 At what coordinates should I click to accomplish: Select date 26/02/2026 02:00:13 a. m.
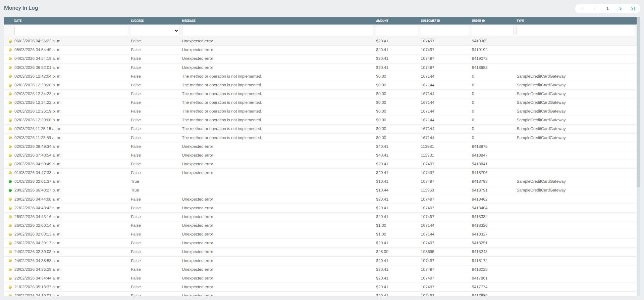point(38,234)
